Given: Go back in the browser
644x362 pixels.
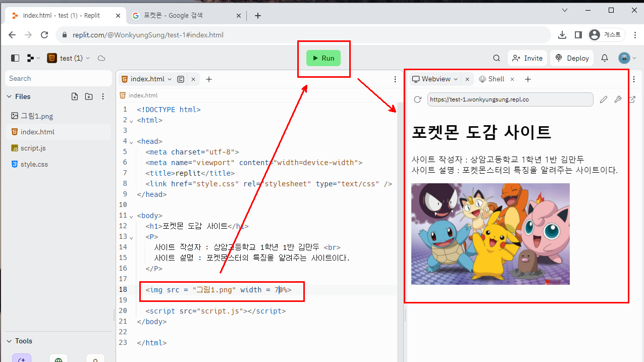Looking at the screenshot, I should pyautogui.click(x=12, y=35).
